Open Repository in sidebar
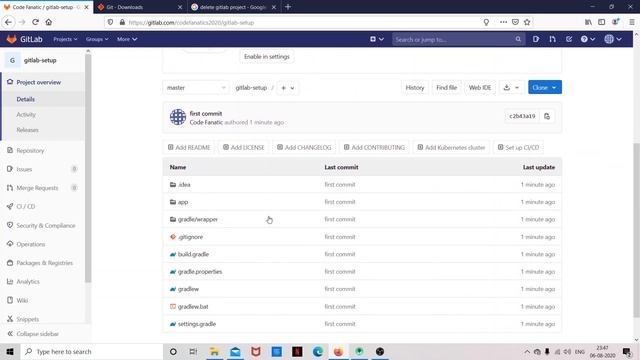 tap(30, 151)
